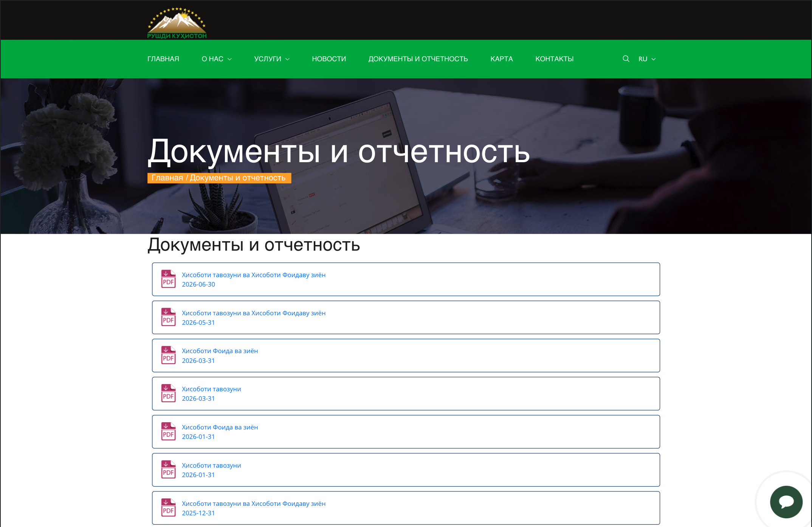Expand the О НАС dropdown menu
The image size is (812, 527).
[x=217, y=59]
